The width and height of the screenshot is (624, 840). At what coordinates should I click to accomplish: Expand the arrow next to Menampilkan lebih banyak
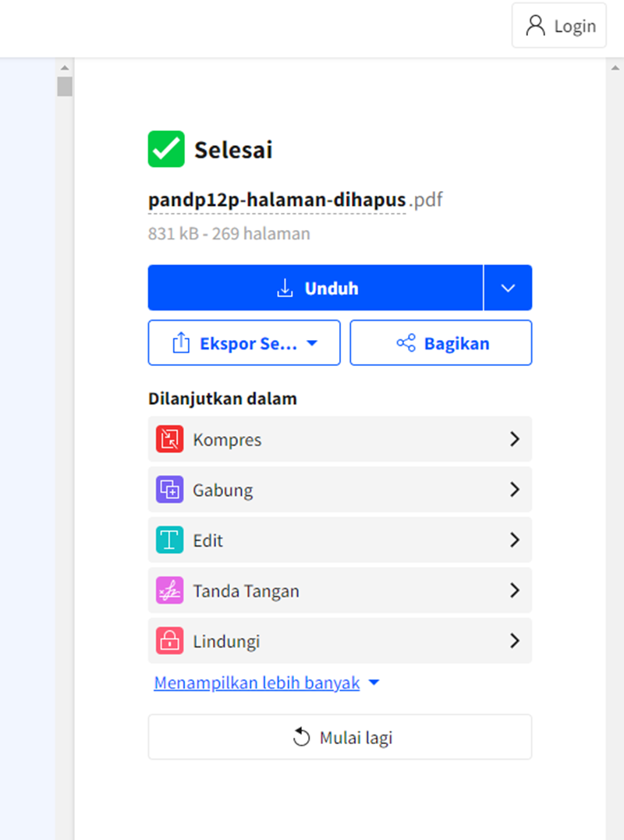[x=374, y=683]
